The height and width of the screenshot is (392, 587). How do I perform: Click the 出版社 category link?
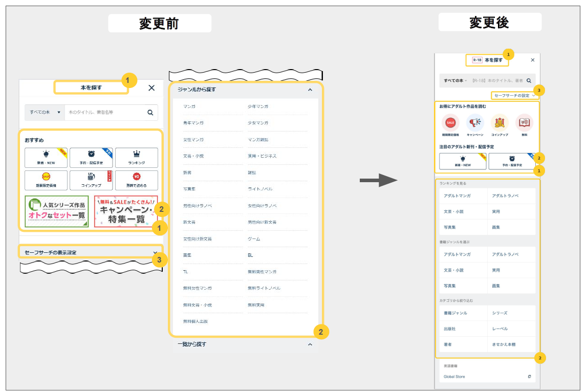click(450, 329)
